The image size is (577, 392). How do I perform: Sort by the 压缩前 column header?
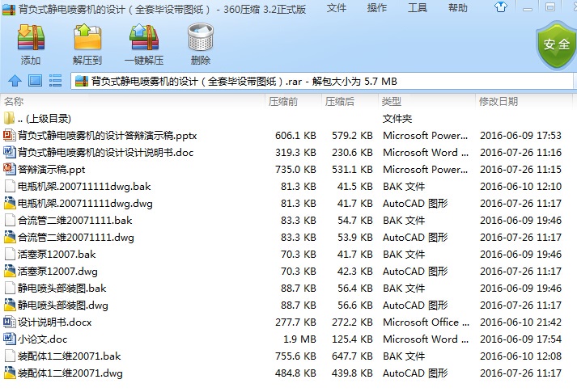pos(293,101)
